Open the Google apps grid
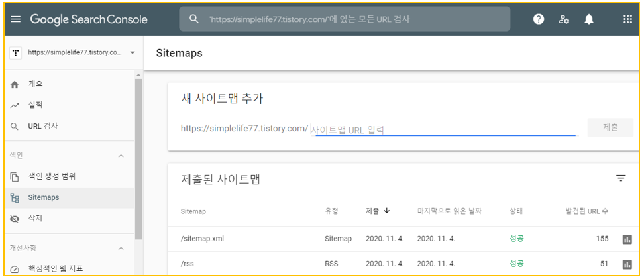 pyautogui.click(x=627, y=19)
